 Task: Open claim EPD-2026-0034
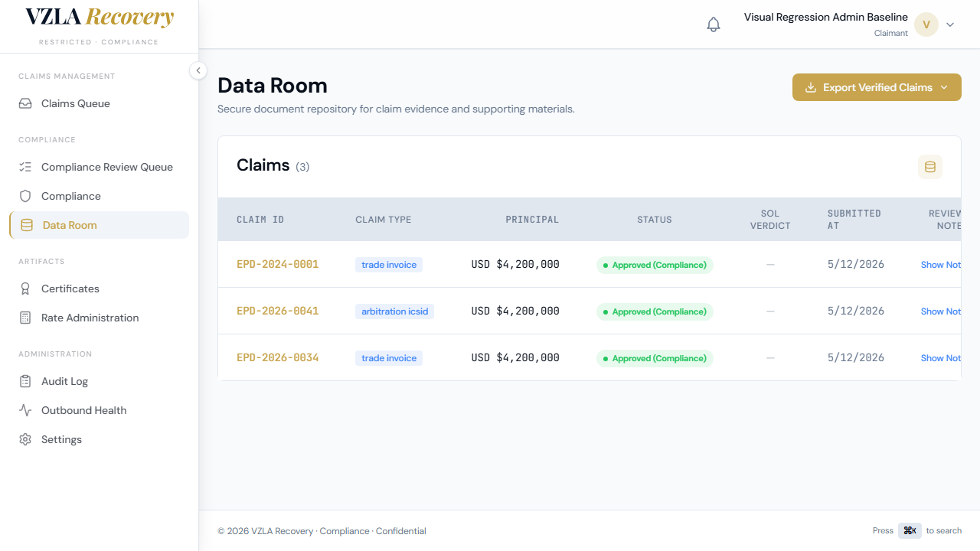point(277,357)
